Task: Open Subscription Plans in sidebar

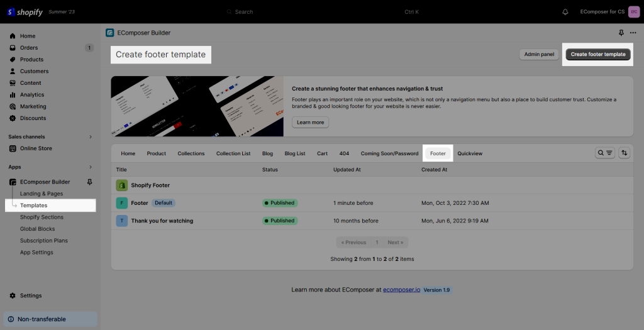Action: [x=44, y=241]
